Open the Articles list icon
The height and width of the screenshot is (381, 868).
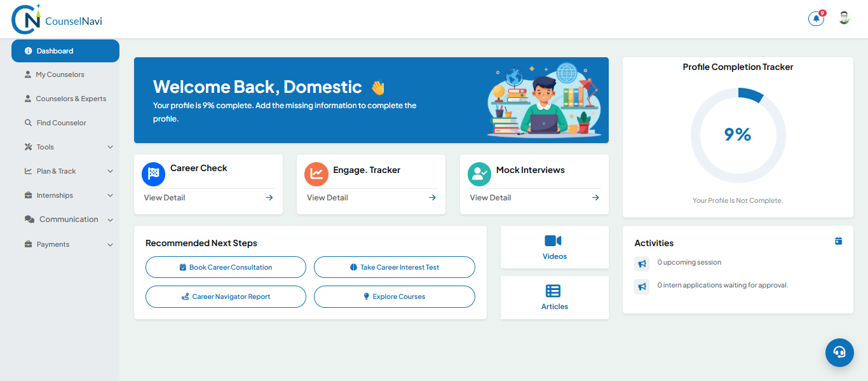(x=553, y=291)
